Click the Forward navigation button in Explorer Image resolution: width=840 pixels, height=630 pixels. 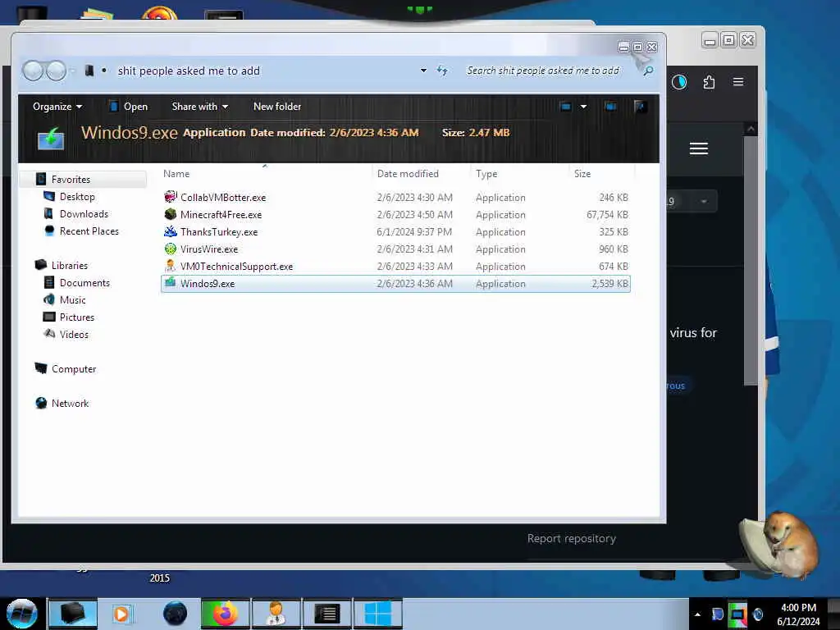pos(56,71)
